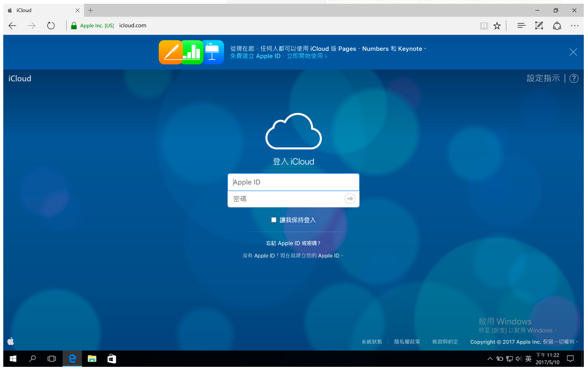This screenshot has height=372, width=588.
Task: Switch the 英 input language indicator
Action: click(529, 359)
